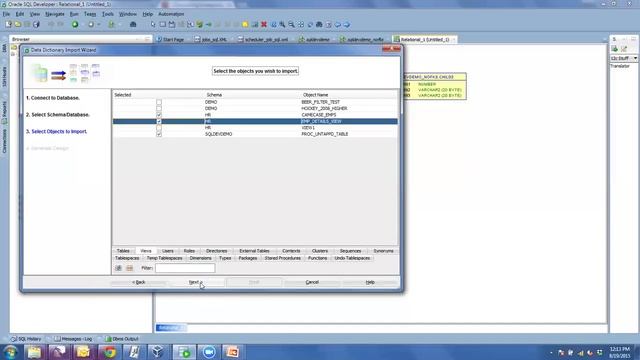Switch to the Tables tab in wizard
The image size is (640, 360).
(123, 251)
